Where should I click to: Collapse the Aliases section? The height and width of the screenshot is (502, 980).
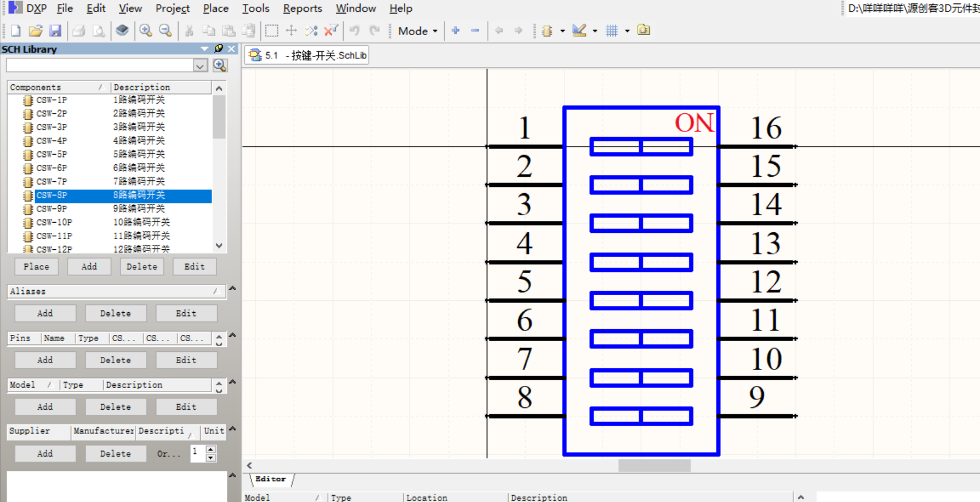coord(233,288)
